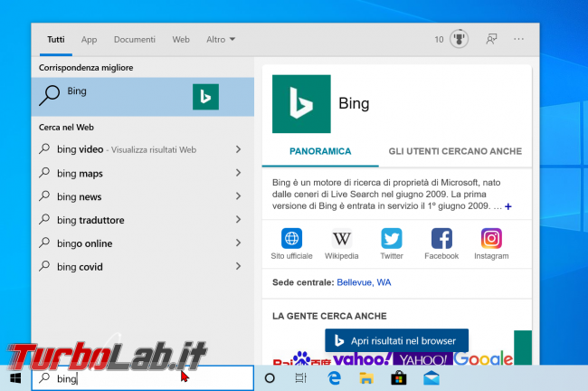Open File Explorer from taskbar

click(366, 378)
